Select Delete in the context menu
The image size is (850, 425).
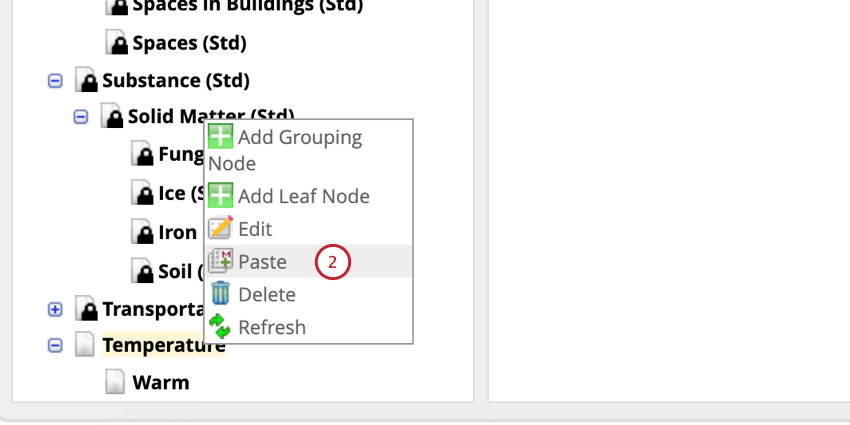pos(266,294)
